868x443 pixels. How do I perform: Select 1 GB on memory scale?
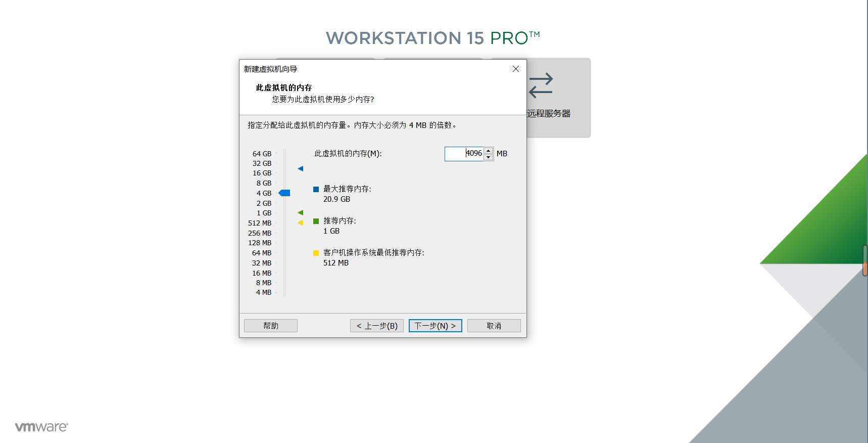tap(264, 213)
